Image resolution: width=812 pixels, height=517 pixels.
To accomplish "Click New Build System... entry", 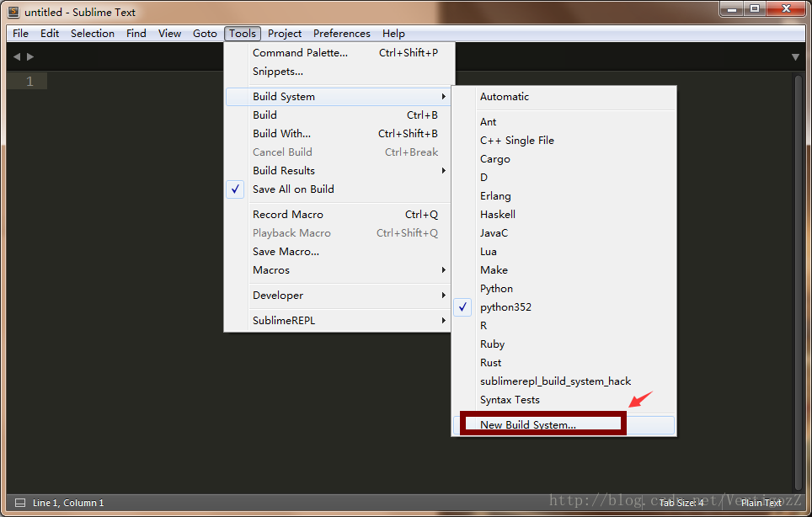I will (564, 425).
